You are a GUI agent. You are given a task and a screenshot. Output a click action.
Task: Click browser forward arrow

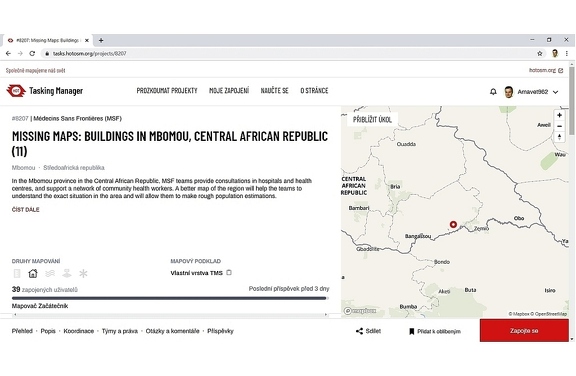point(20,54)
